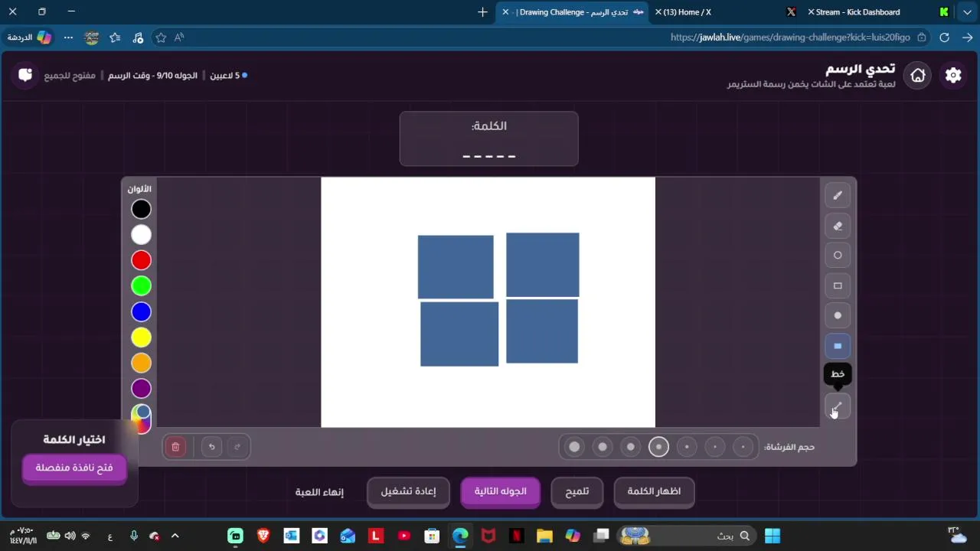980x551 pixels.
Task: Refresh the browser page
Action: [x=944, y=37]
